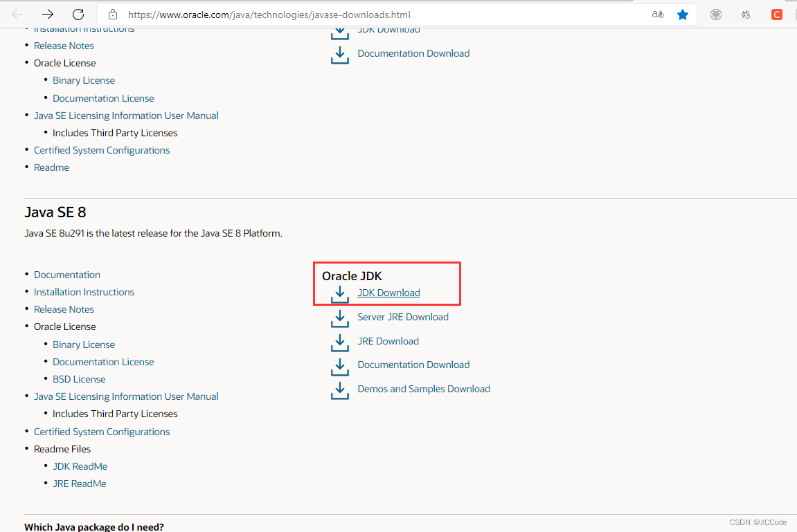797x532 pixels.
Task: Open the Demos and Samples Download link
Action: [424, 389]
